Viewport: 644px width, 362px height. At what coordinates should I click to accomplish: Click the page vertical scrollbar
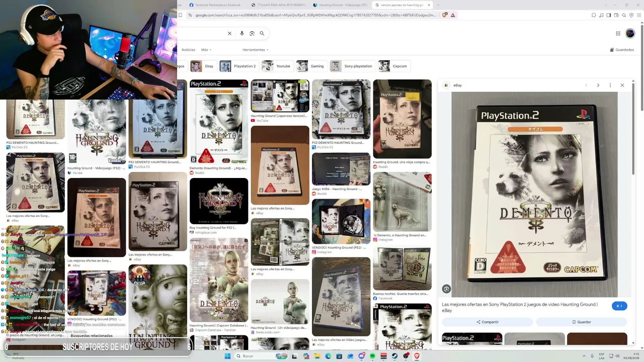click(x=642, y=101)
